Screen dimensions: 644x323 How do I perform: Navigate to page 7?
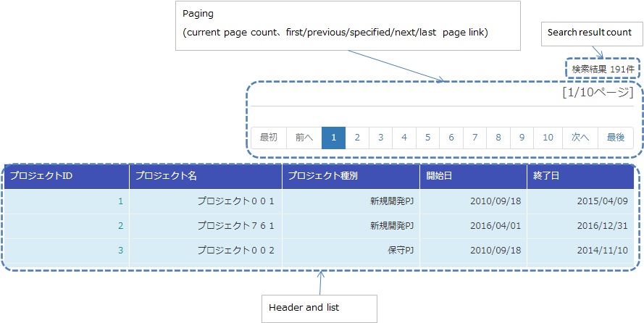474,138
